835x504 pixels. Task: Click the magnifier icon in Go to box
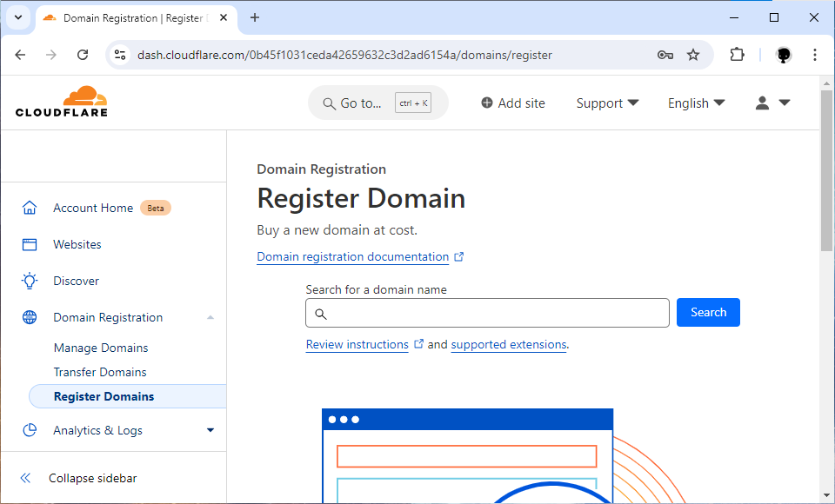click(x=329, y=103)
